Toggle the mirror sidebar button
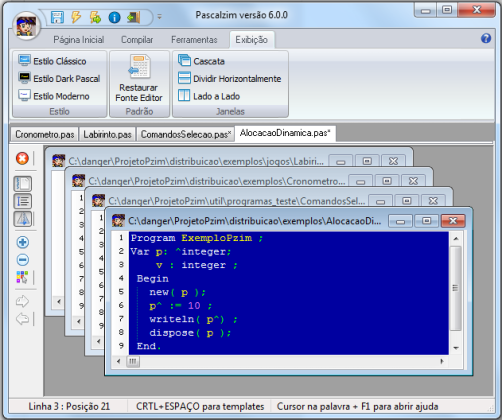Image resolution: width=502 pixels, height=420 pixels. pos(23,219)
